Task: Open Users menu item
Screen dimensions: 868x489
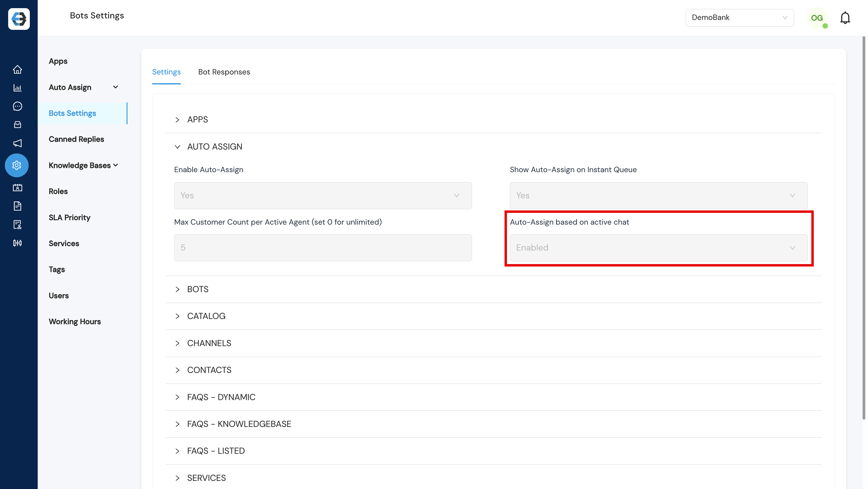Action: click(x=59, y=296)
